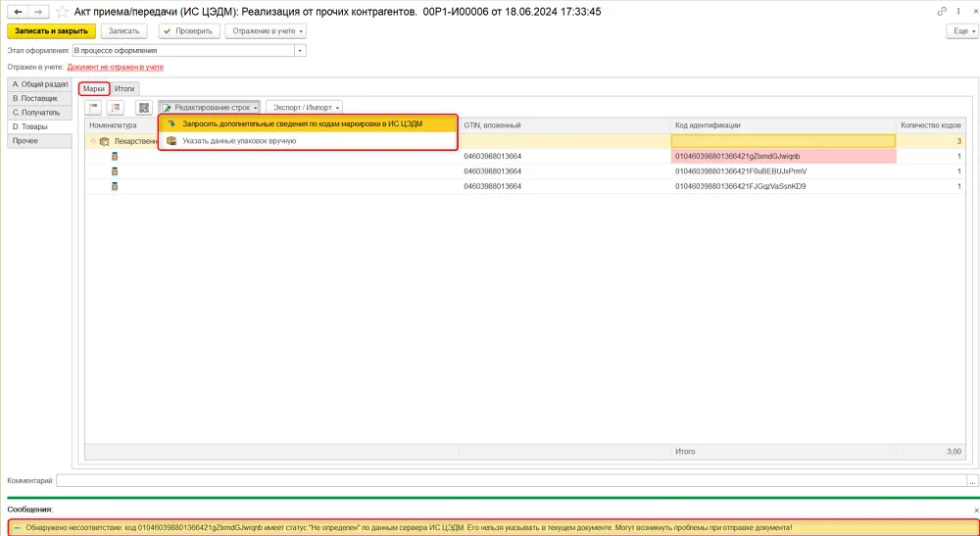Expand the Этап оформления combo box arrow

tap(301, 51)
